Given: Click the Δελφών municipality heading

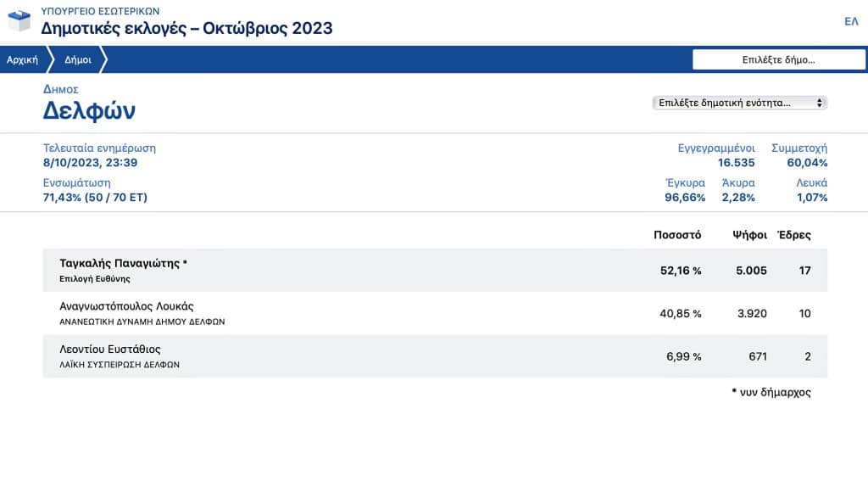Looking at the screenshot, I should coord(89,111).
